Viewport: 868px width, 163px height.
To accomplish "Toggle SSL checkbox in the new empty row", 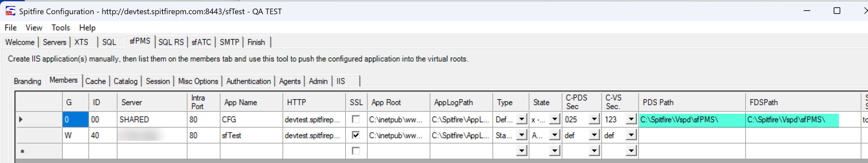I will [356, 151].
